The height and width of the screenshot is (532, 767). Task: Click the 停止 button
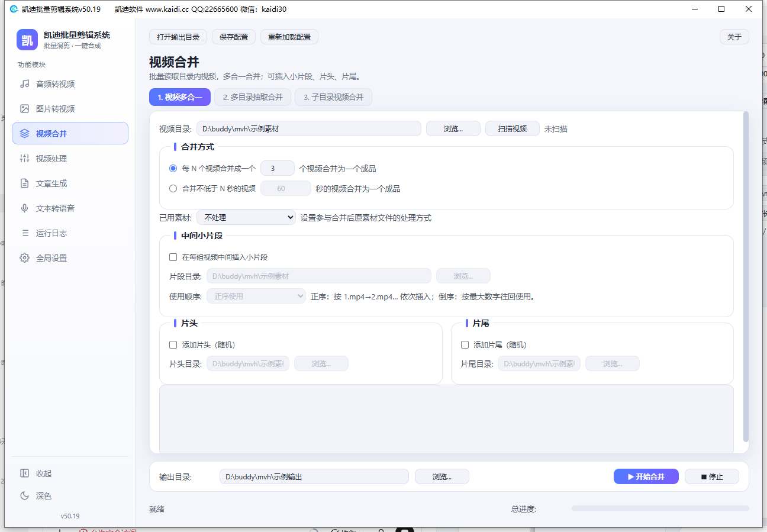(x=712, y=476)
